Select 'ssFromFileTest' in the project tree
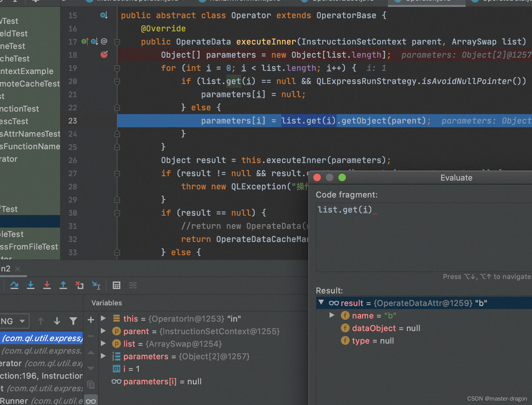 click(29, 247)
